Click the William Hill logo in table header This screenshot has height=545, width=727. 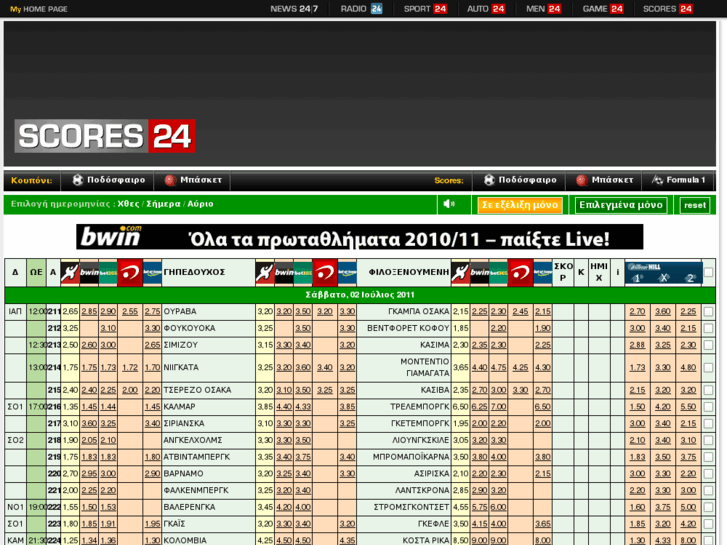point(663,272)
